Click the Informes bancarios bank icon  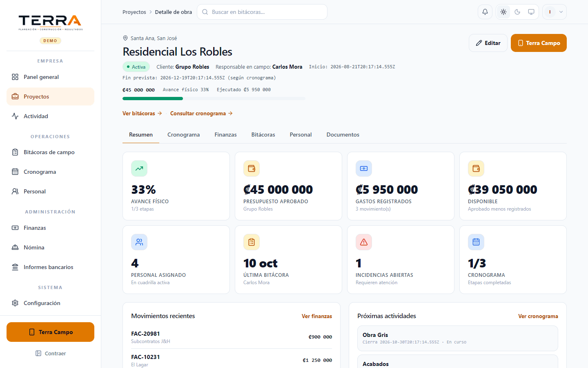tap(15, 267)
